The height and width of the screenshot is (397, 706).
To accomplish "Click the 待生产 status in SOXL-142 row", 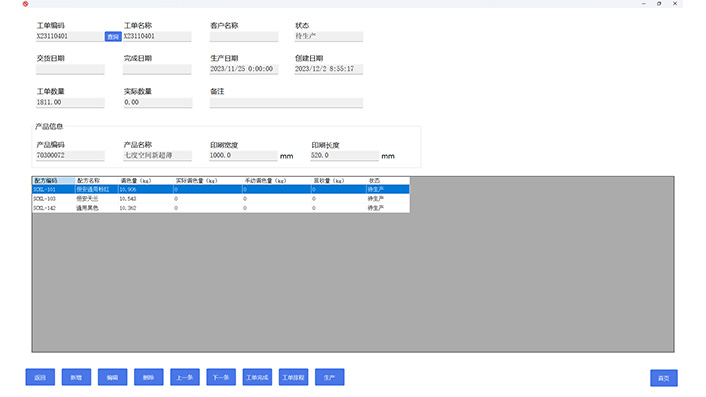I will click(x=388, y=208).
